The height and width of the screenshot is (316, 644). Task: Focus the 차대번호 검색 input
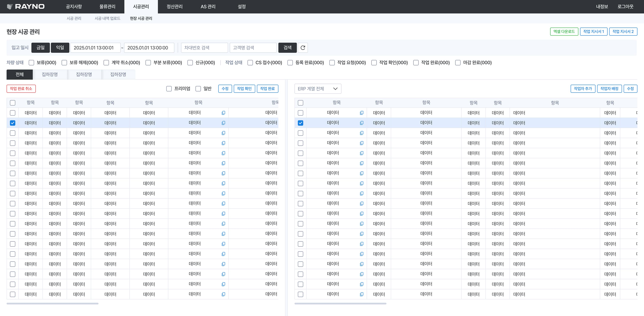pos(205,47)
